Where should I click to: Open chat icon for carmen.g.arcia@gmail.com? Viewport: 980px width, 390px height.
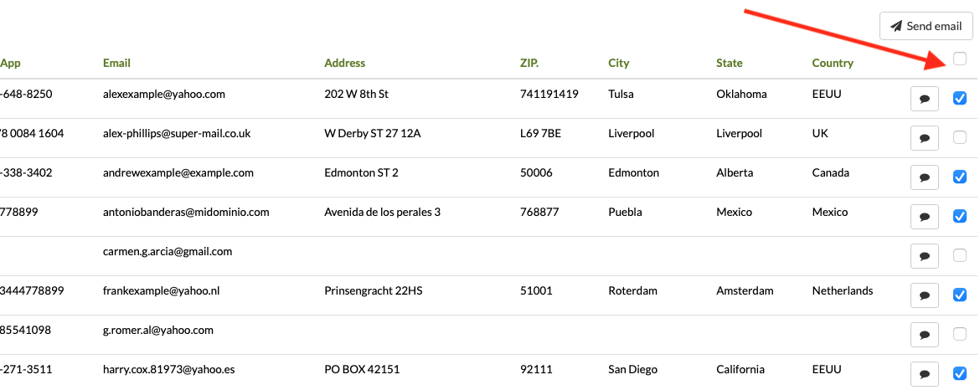point(925,256)
